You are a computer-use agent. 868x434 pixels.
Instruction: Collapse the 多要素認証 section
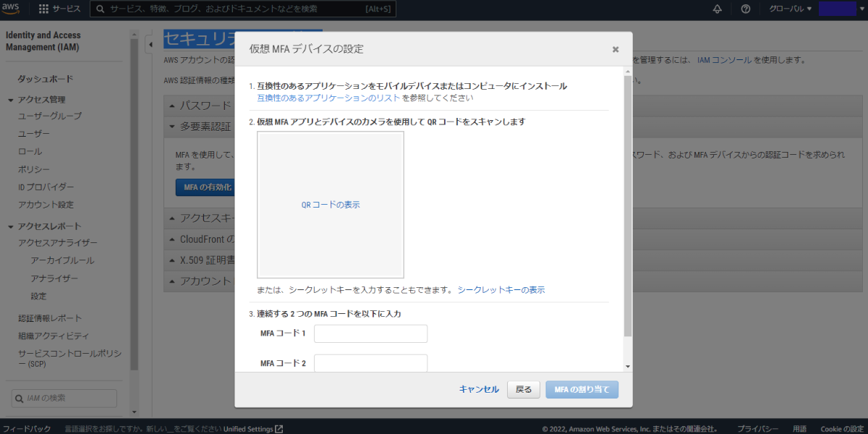(172, 127)
